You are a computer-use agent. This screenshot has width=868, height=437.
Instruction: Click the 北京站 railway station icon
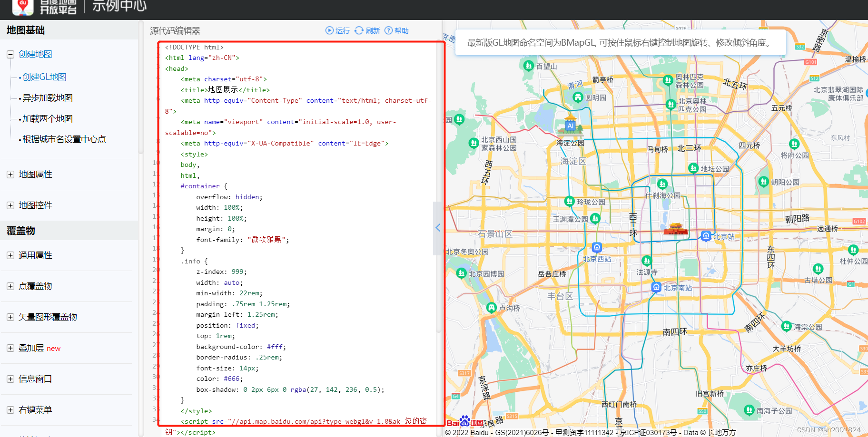706,236
